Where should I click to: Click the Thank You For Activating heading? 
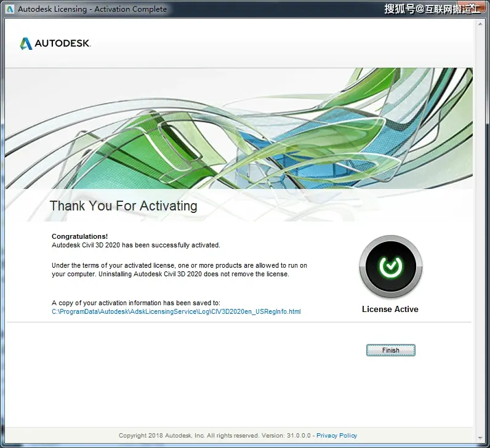124,206
